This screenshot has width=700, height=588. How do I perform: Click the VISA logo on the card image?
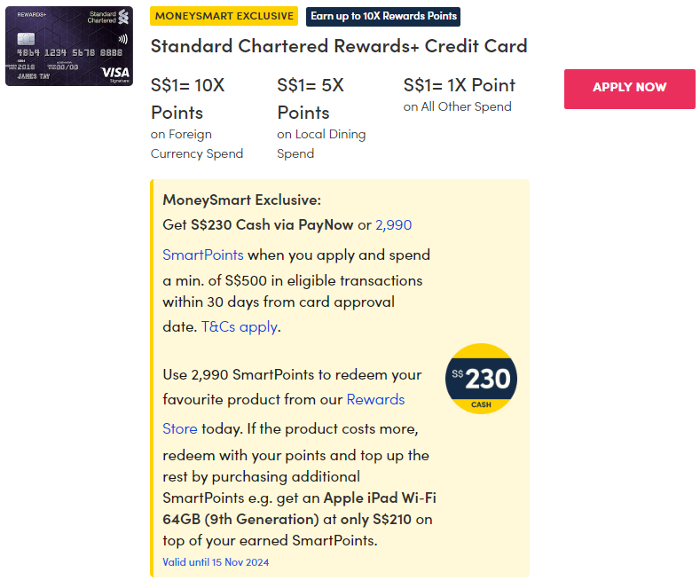coord(114,73)
